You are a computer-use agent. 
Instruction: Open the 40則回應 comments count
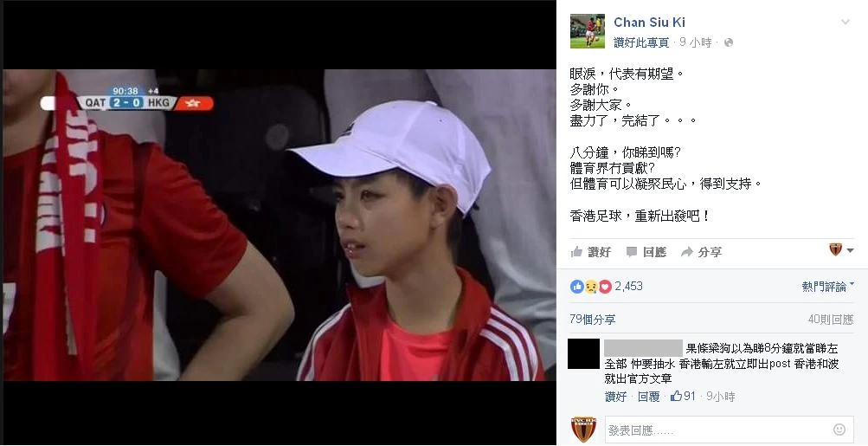point(831,320)
